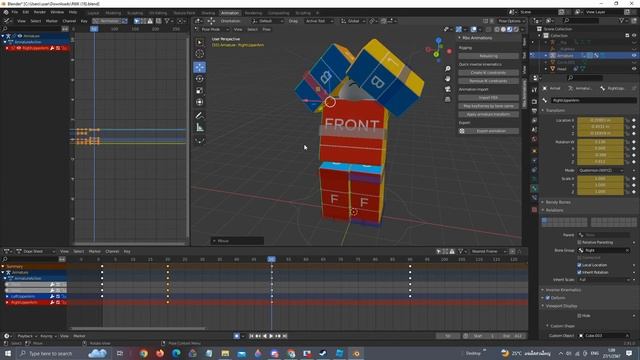Image resolution: width=640 pixels, height=360 pixels.
Task: Open the File menu
Action: pos(15,12)
